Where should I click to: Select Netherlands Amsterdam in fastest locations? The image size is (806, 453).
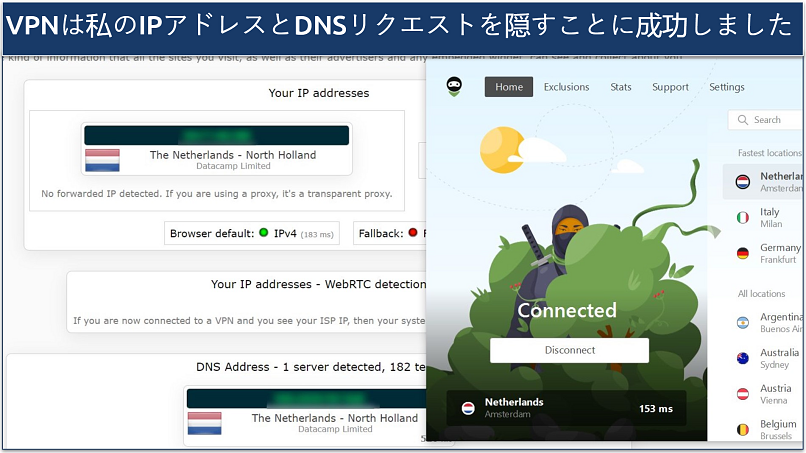pyautogui.click(x=764, y=182)
